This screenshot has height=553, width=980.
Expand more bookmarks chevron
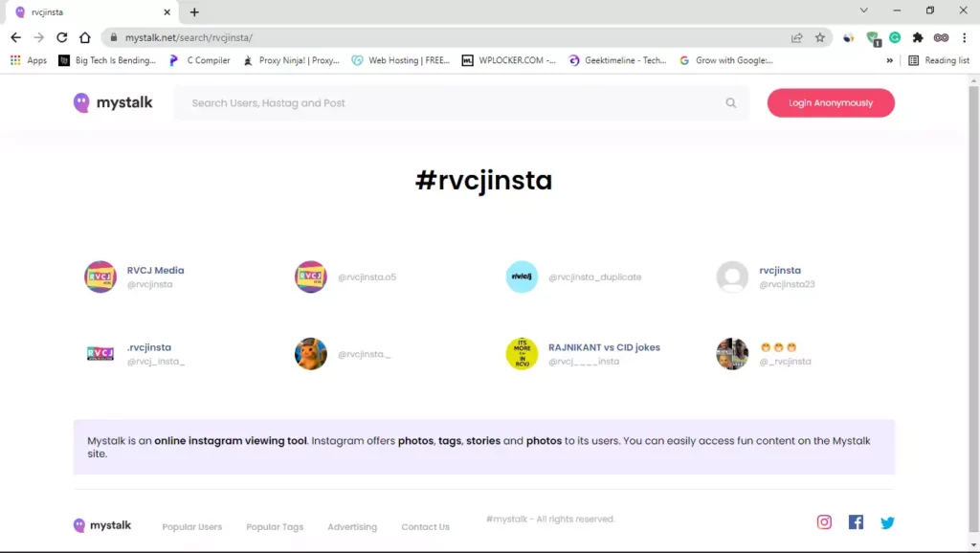click(889, 60)
